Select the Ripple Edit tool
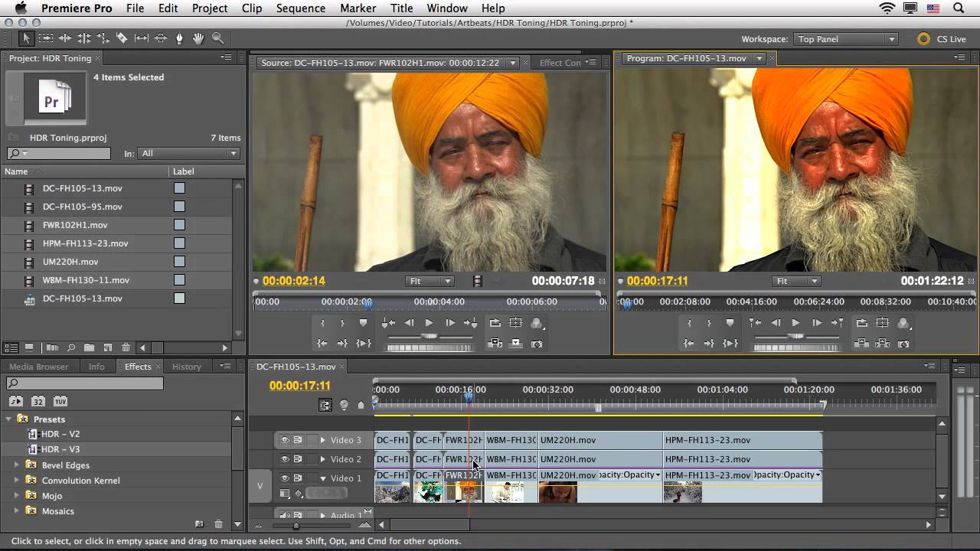 pyautogui.click(x=65, y=38)
